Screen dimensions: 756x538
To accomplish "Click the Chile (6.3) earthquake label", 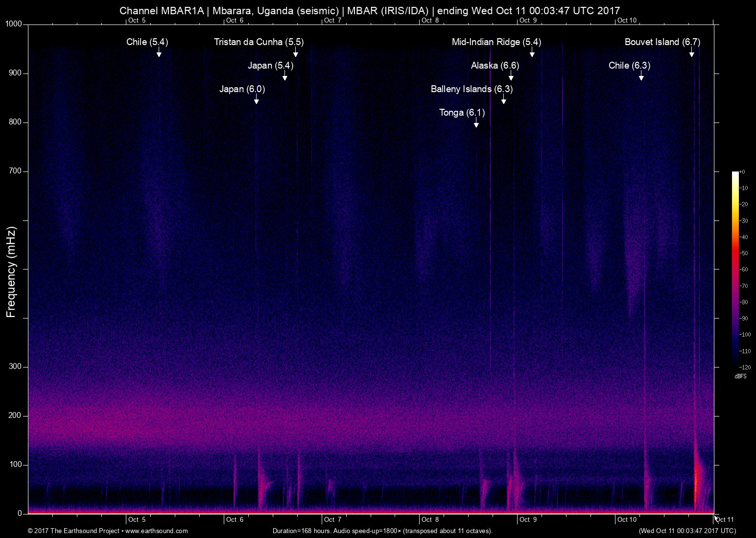I will point(629,65).
